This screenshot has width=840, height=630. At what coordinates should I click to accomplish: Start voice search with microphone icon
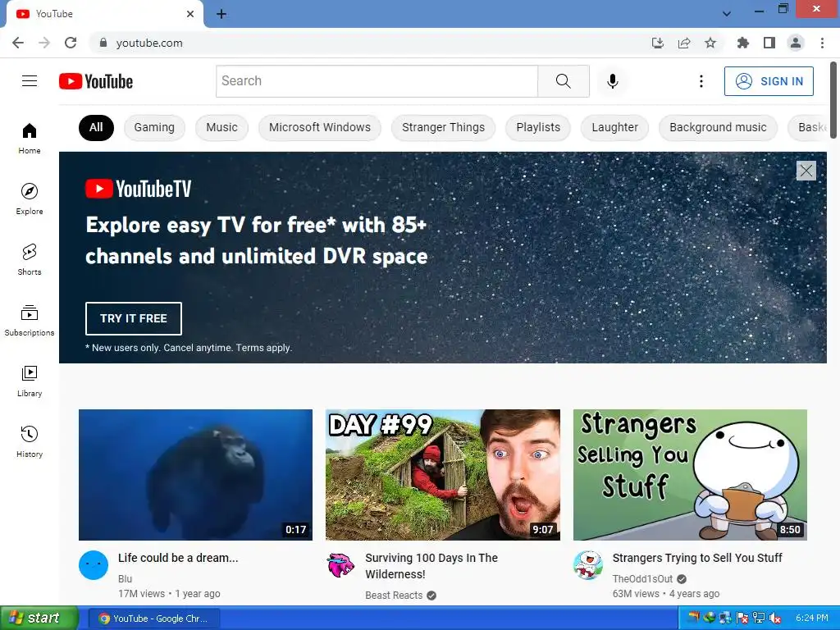click(x=613, y=81)
